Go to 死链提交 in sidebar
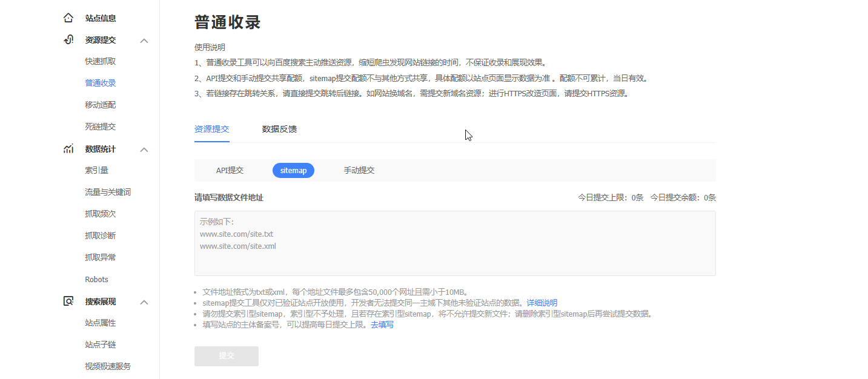Viewport: 868px width, 379px height. (100, 127)
